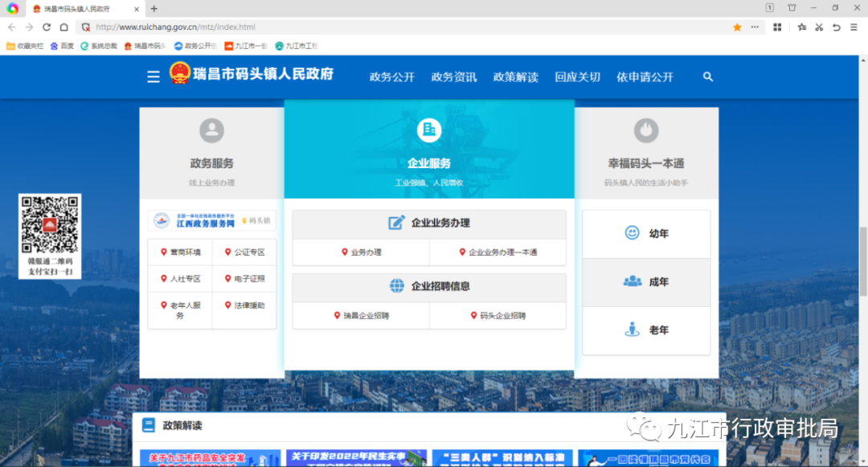Reload the page with refresh icon
The height and width of the screenshot is (467, 868).
click(47, 27)
